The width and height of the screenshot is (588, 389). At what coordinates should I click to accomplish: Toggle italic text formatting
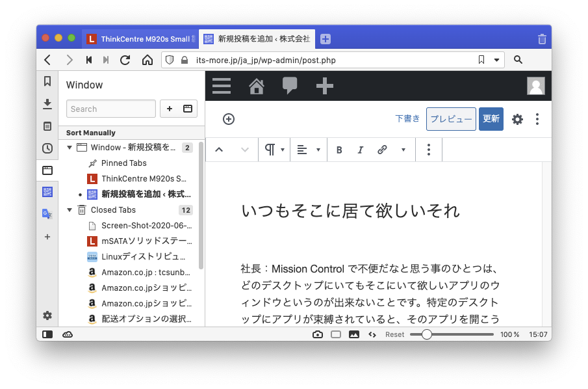(x=360, y=150)
